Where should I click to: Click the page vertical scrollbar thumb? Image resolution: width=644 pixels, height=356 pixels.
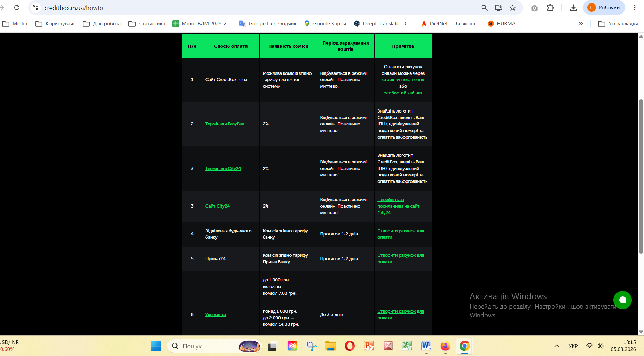coord(641,176)
